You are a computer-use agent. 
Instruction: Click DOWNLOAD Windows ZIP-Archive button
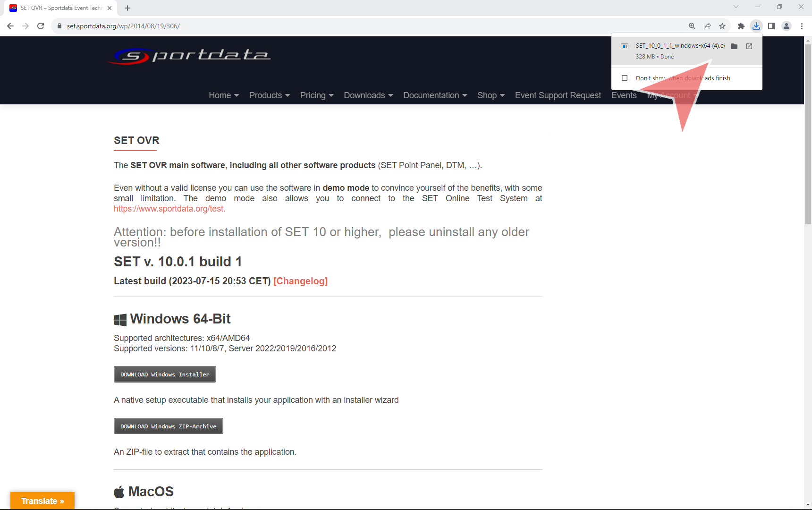click(x=169, y=426)
